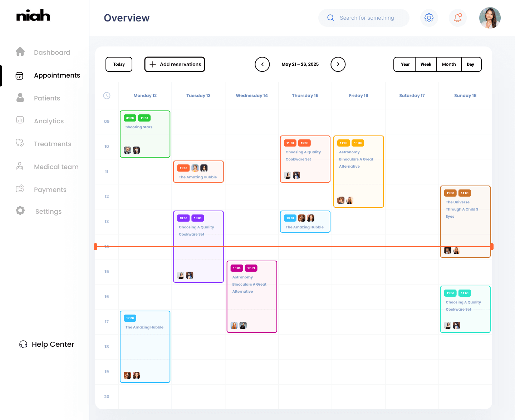
Task: Open notifications bell icon
Action: [x=458, y=18]
